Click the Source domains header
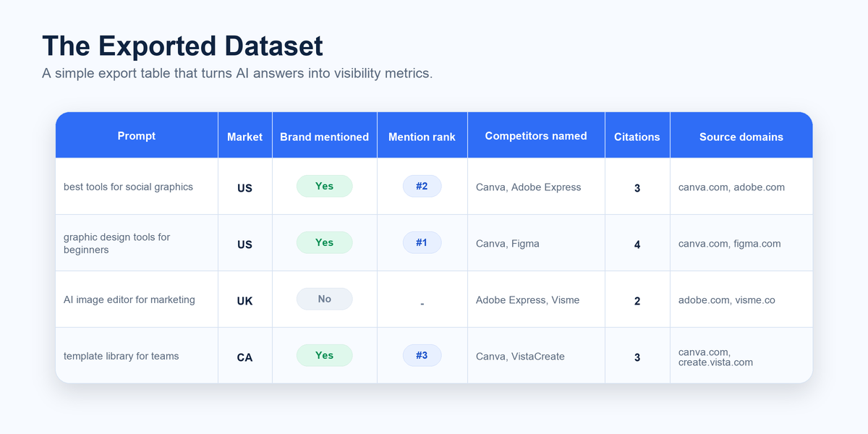The height and width of the screenshot is (434, 868). (741, 137)
